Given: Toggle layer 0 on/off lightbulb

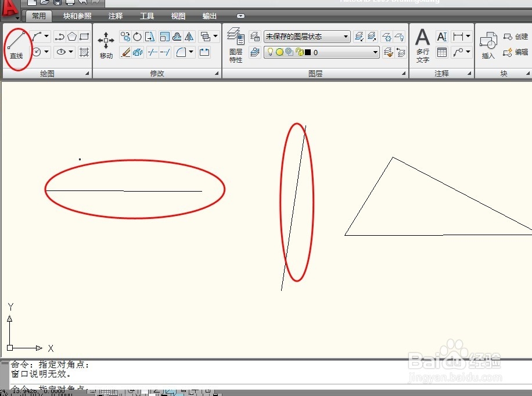Looking at the screenshot, I should [270, 52].
